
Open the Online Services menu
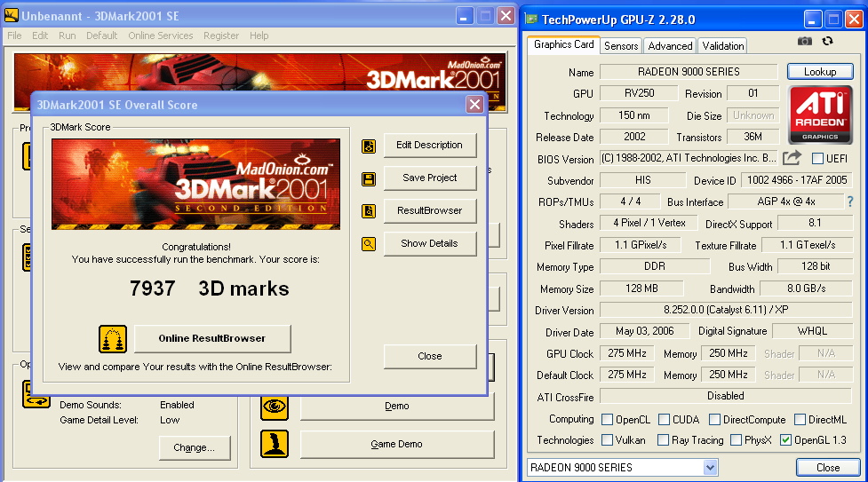(161, 36)
